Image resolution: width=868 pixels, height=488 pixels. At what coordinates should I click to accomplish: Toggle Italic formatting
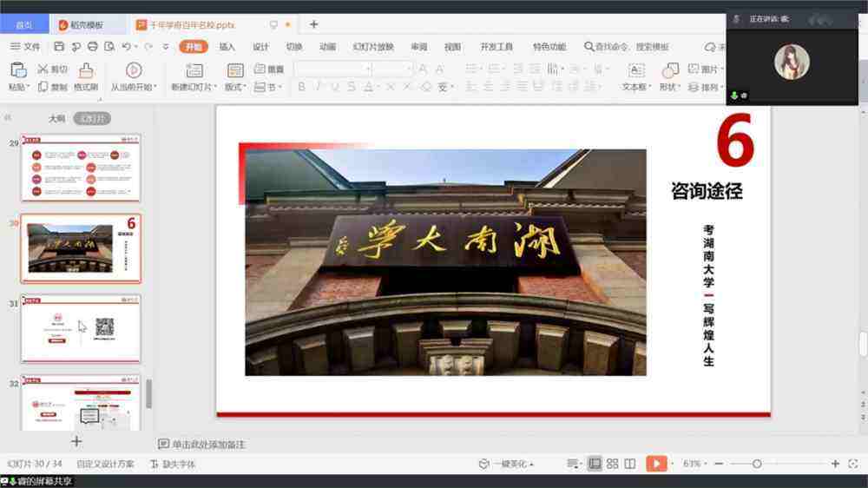click(319, 87)
